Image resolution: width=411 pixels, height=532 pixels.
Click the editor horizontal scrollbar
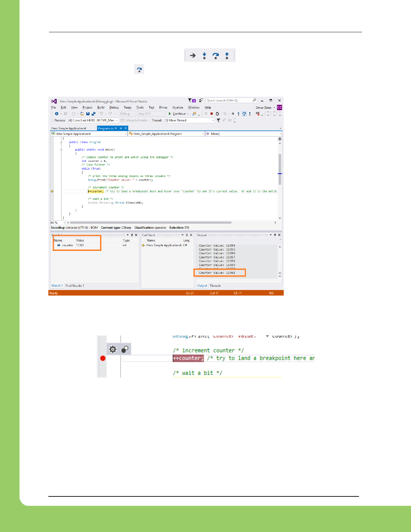click(x=151, y=223)
